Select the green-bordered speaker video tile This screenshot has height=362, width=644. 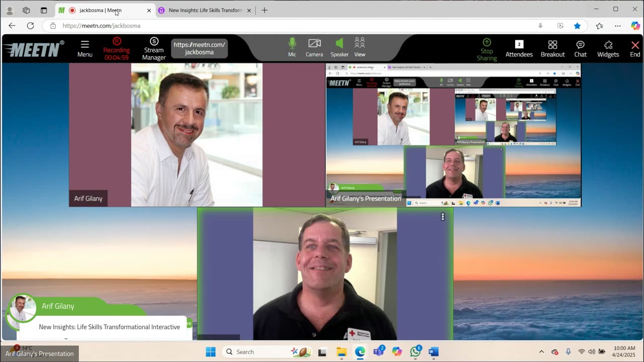click(325, 274)
